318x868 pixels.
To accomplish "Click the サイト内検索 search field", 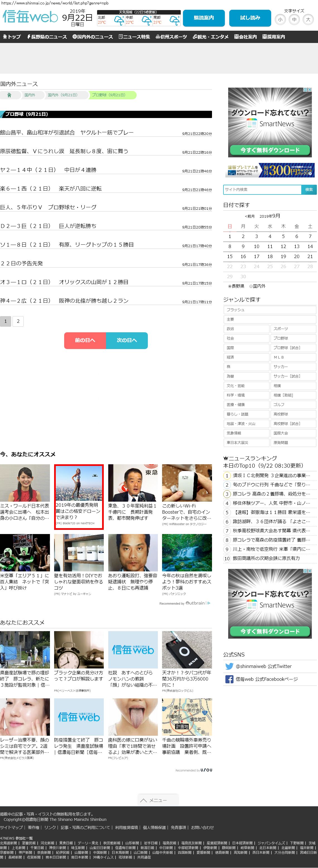I will [262, 189].
